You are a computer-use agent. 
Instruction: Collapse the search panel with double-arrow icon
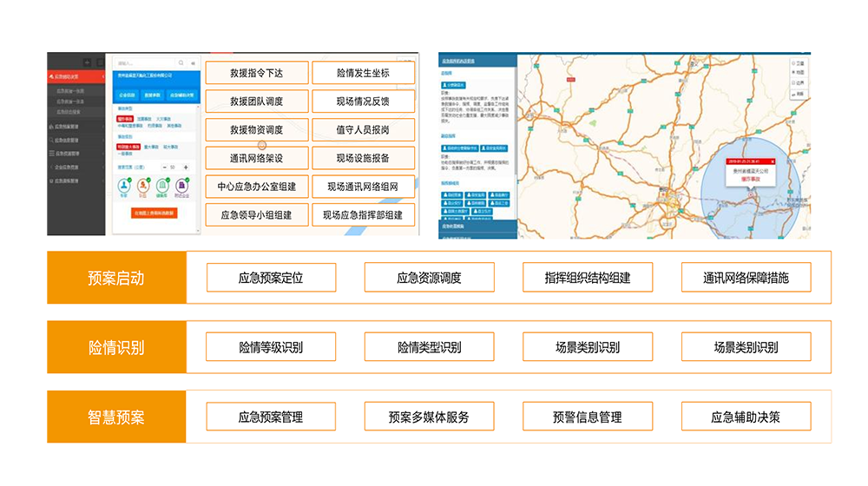click(193, 63)
